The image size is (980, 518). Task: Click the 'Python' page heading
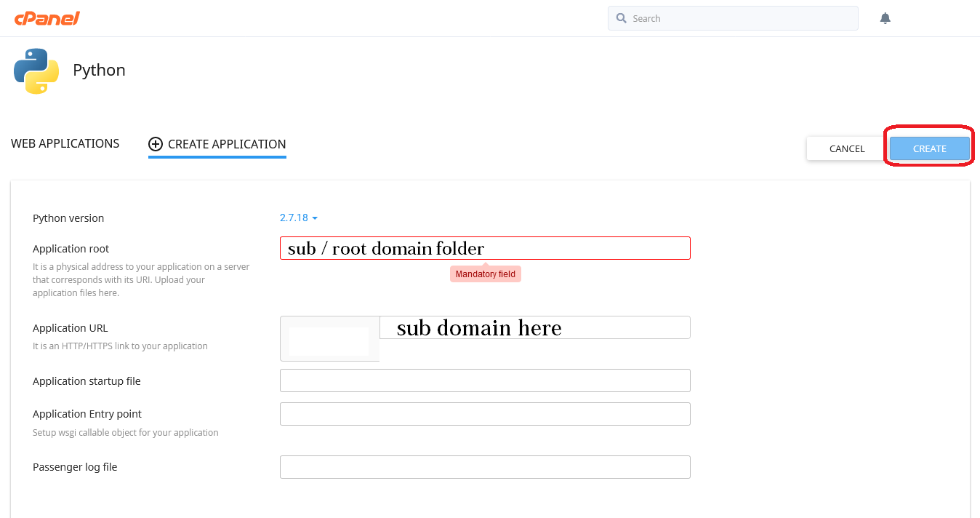click(99, 71)
